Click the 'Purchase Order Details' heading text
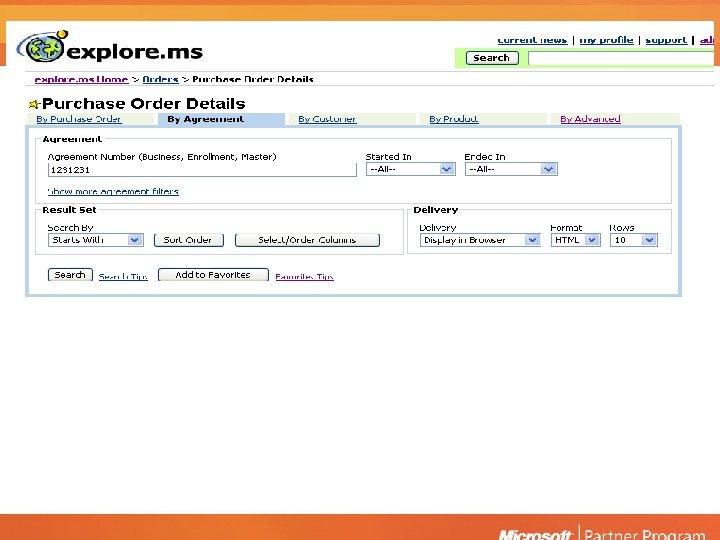720x540 pixels. pyautogui.click(x=143, y=104)
